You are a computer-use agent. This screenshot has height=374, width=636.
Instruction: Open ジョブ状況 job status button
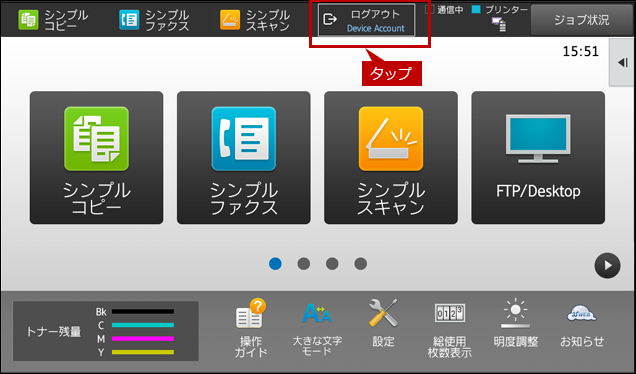point(582,20)
